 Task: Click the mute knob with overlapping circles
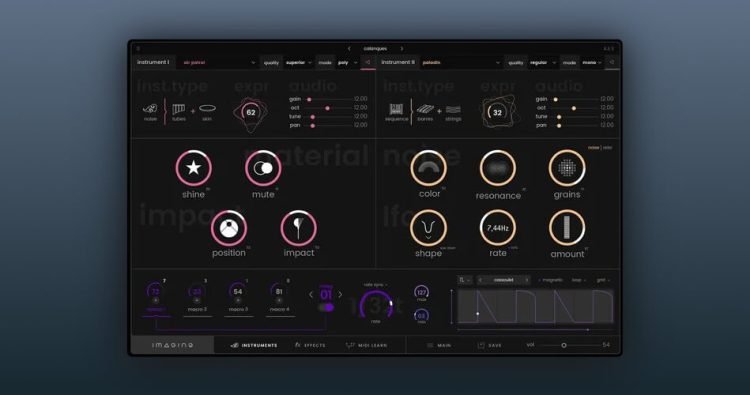(x=263, y=168)
